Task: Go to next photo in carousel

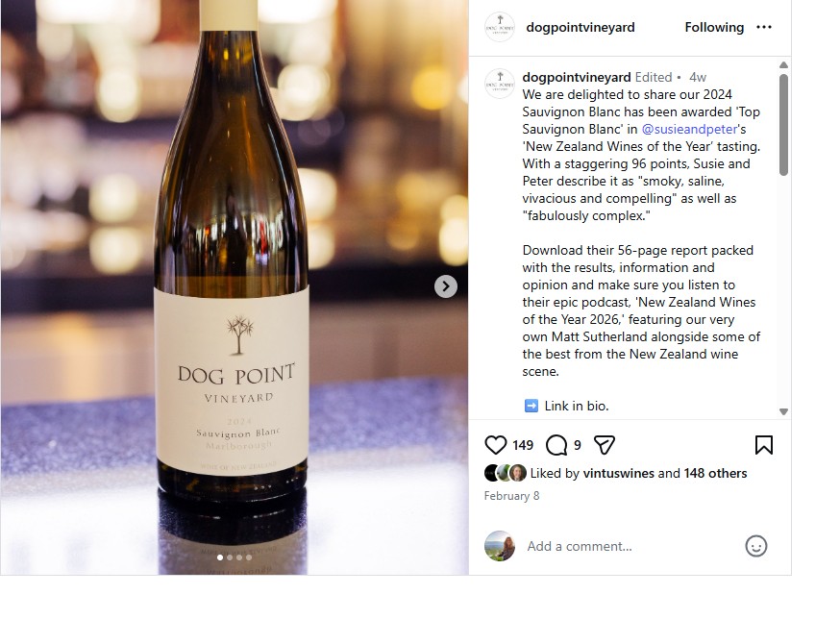Action: coord(445,286)
